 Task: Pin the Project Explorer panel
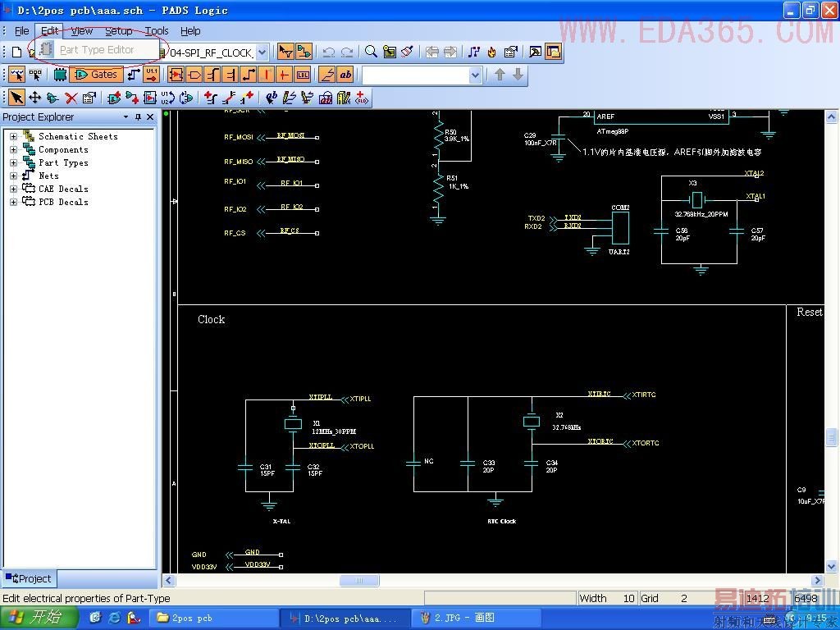[x=138, y=117]
